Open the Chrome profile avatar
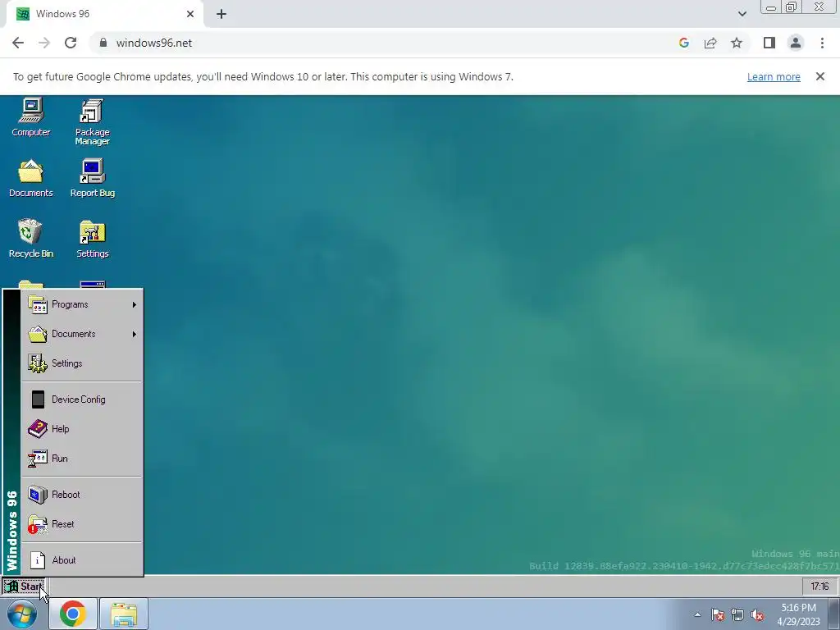Screen dimensions: 840x630 pyautogui.click(x=796, y=43)
